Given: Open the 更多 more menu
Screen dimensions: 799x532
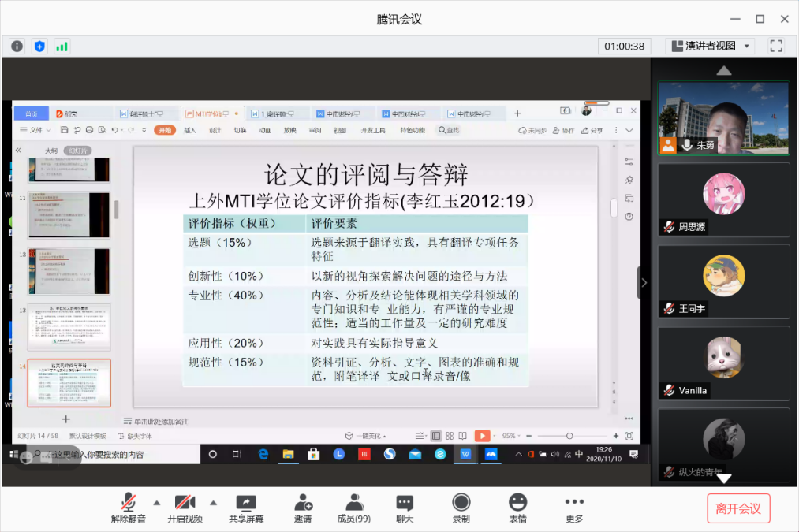Looking at the screenshot, I should tap(574, 508).
